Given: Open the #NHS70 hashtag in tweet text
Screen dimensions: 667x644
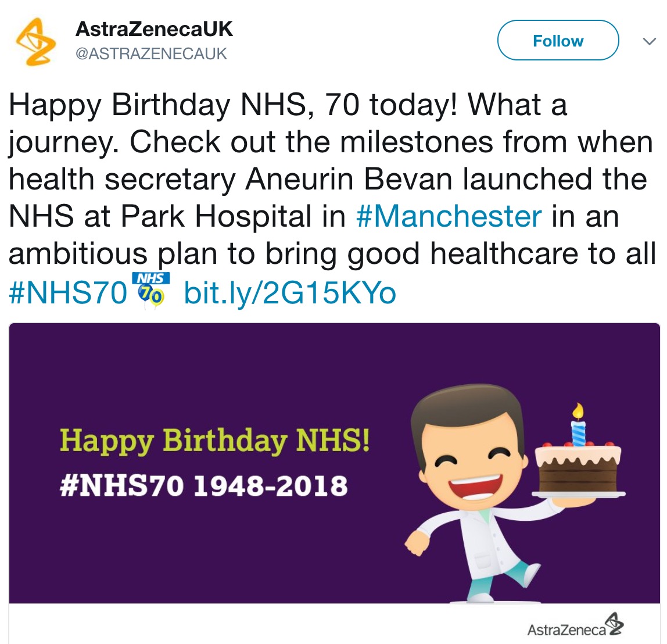Looking at the screenshot, I should click(x=67, y=292).
